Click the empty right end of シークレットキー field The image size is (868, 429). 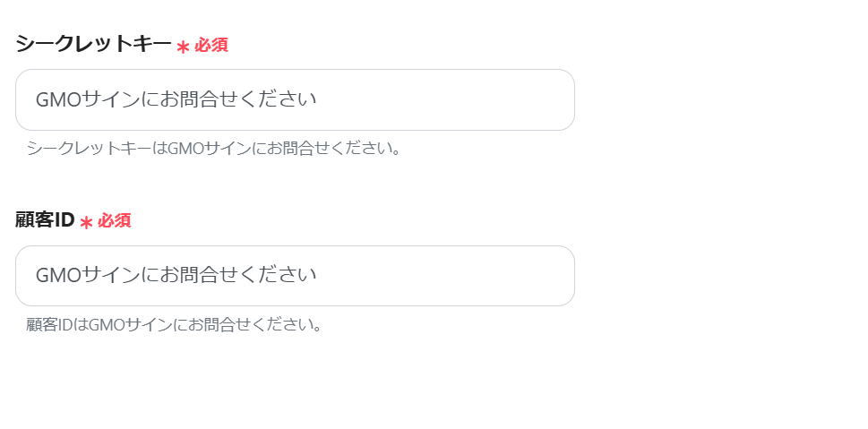(x=520, y=100)
